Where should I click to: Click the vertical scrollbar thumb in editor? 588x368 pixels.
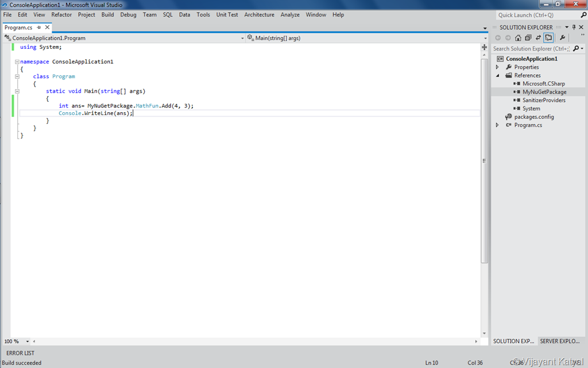484,161
